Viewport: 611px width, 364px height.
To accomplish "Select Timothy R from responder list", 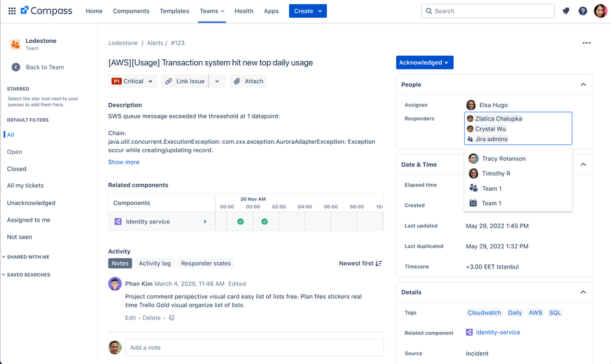I will (x=518, y=173).
